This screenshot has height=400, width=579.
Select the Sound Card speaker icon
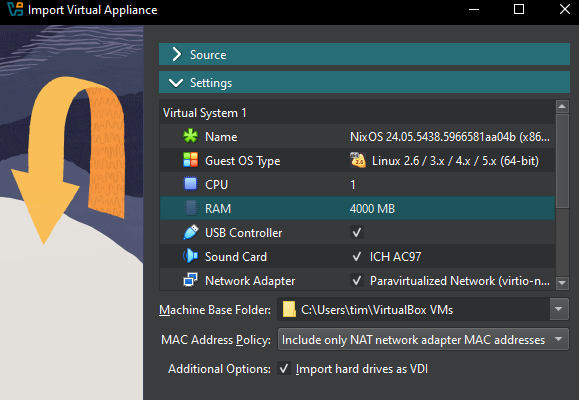[x=191, y=256]
